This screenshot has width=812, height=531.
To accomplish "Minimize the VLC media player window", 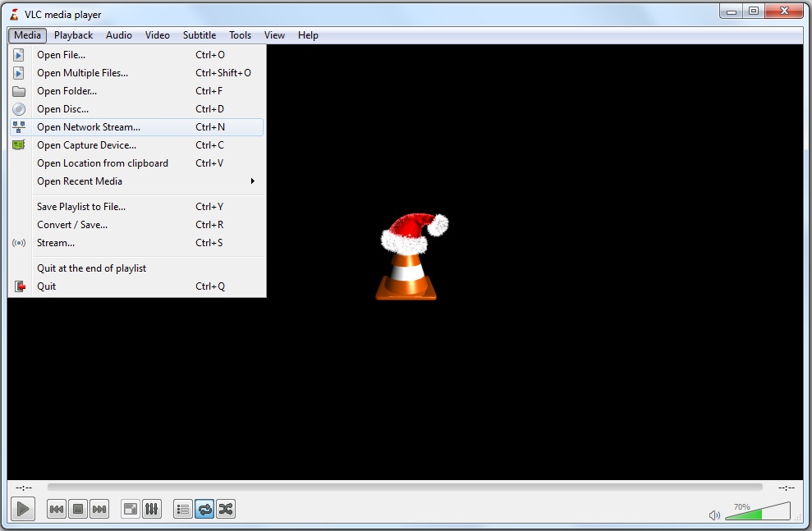I will coord(732,11).
